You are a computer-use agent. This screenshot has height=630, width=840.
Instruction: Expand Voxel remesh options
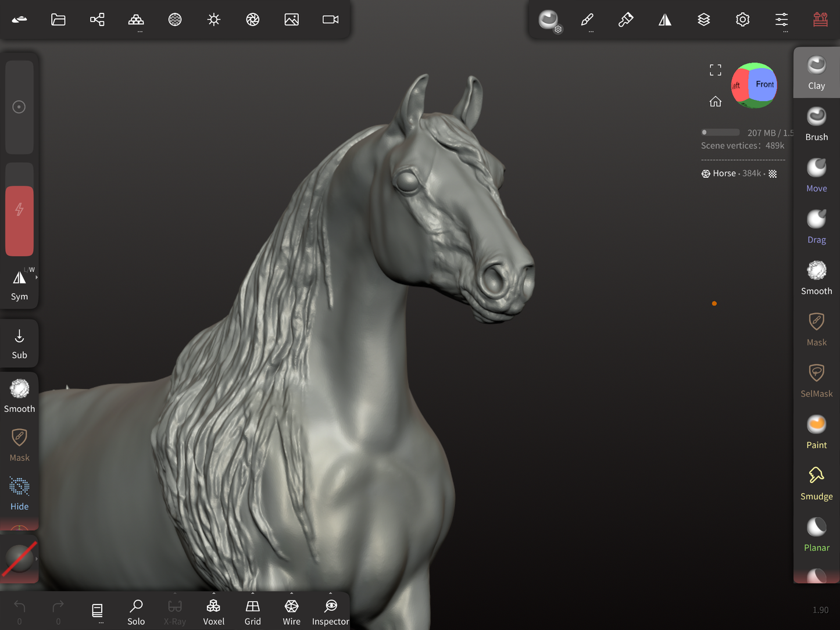(x=213, y=594)
